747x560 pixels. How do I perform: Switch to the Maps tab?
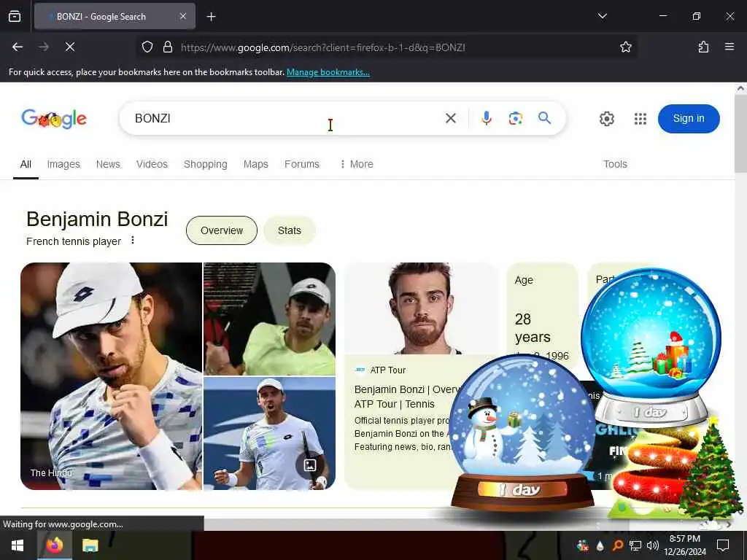(256, 164)
